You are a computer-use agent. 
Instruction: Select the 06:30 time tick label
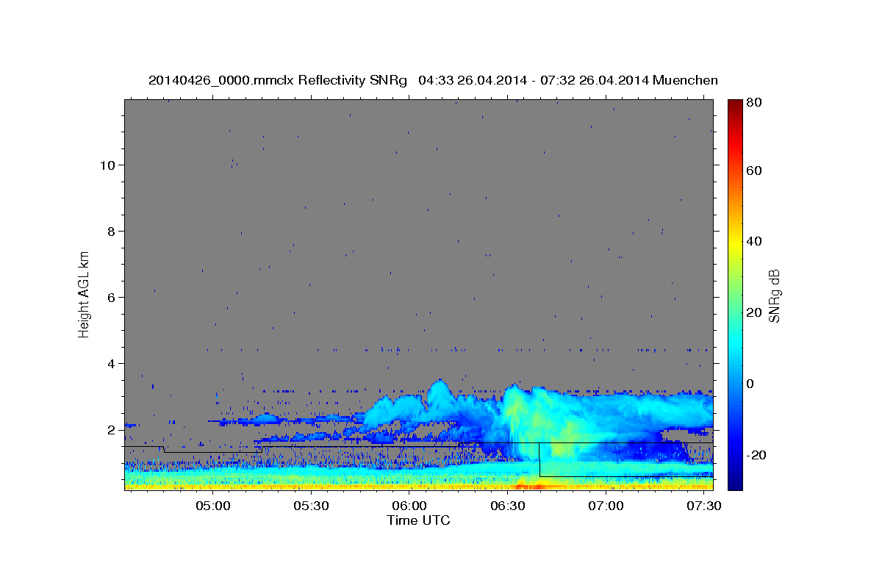point(508,506)
